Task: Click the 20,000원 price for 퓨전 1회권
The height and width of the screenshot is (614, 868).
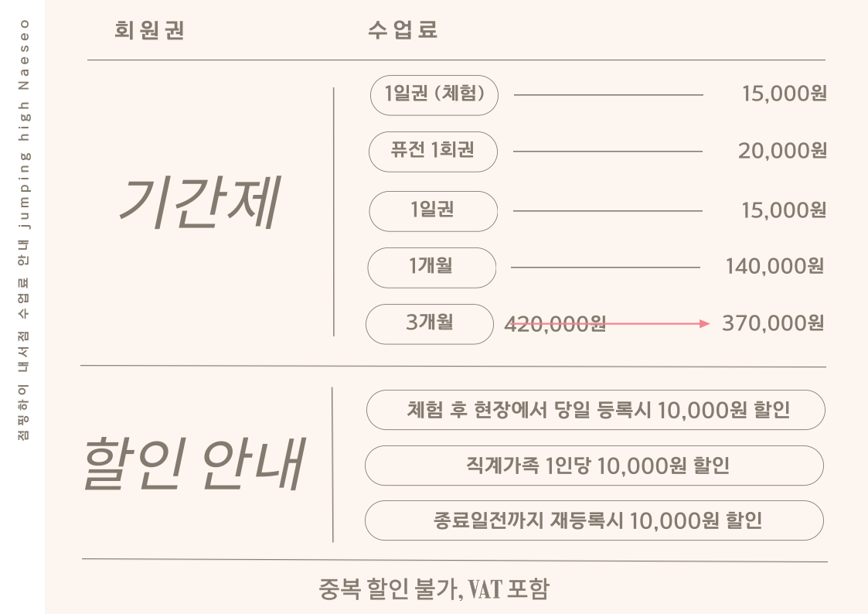Action: tap(781, 152)
